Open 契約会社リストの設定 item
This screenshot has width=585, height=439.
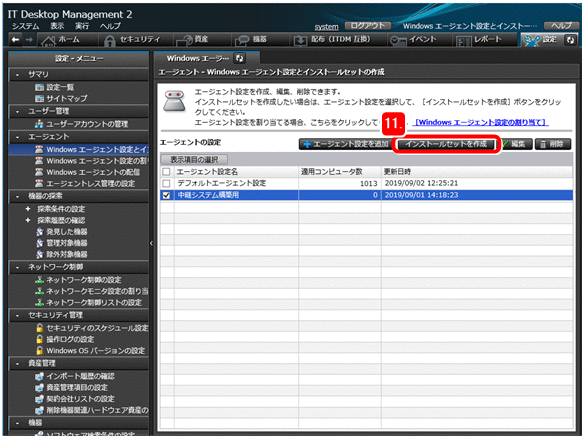75,399
